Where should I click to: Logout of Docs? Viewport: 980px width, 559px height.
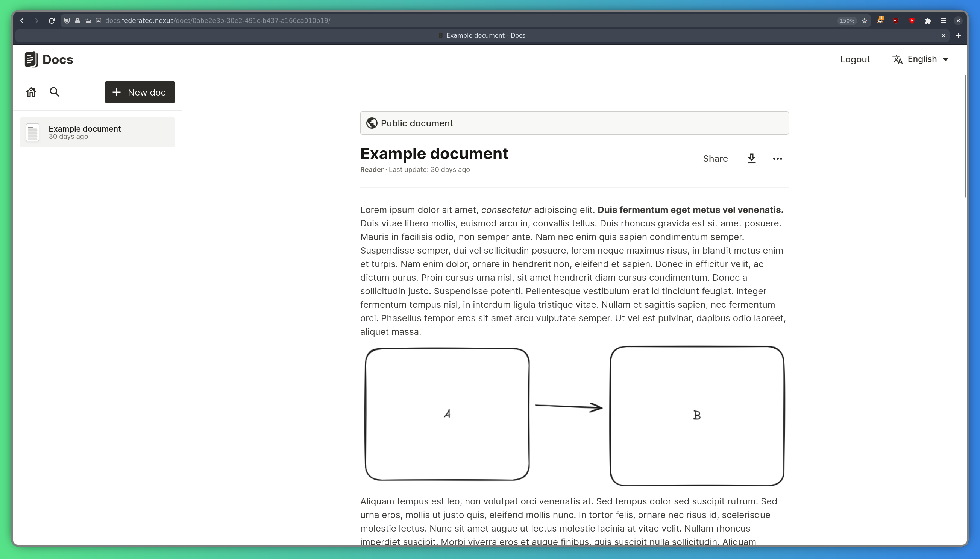[854, 59]
